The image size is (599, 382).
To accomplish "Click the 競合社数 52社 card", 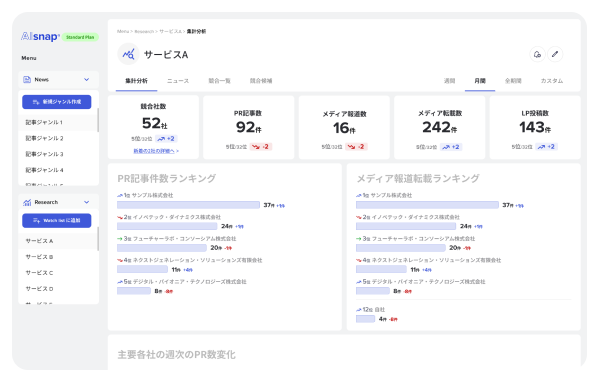I will point(154,127).
